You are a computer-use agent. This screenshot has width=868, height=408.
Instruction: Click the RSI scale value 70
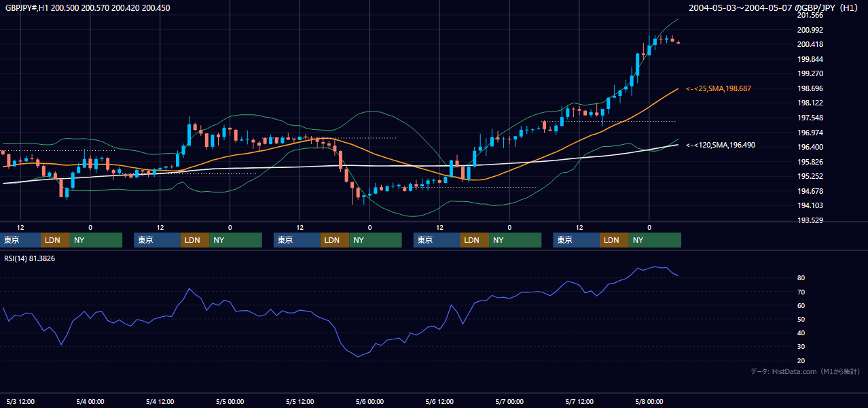tap(801, 292)
